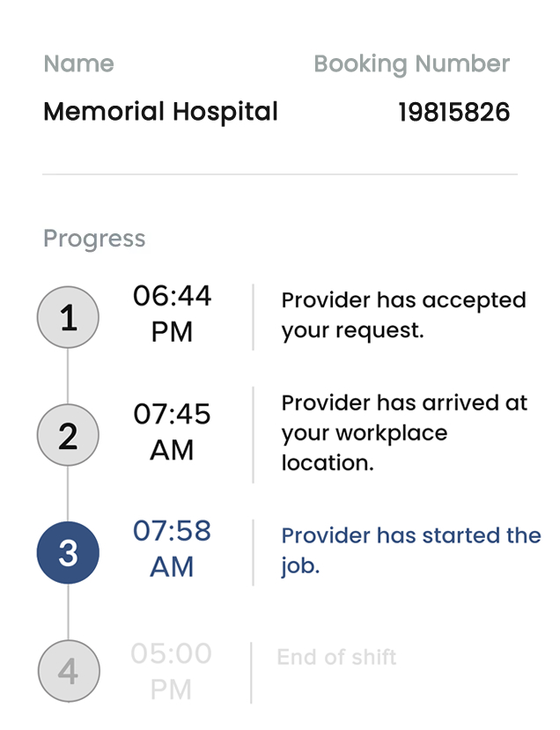
Task: Click connector line between steps 1 and 2
Action: point(68,376)
